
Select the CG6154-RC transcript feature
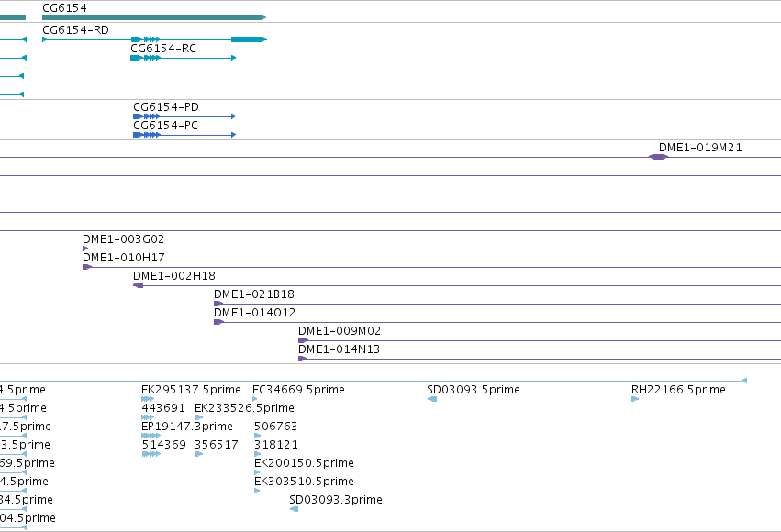pyautogui.click(x=183, y=58)
